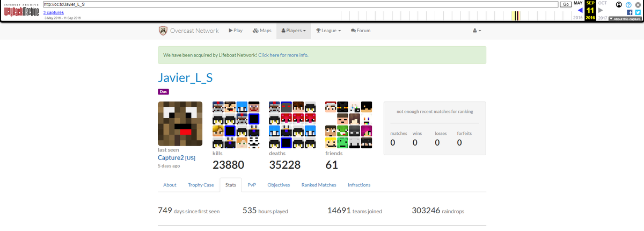This screenshot has width=644, height=231.
Task: Open the Wayback help question-mark icon
Action: tap(628, 4)
